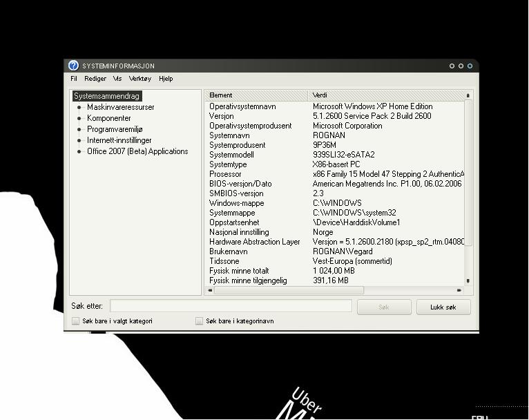Image resolution: width=529 pixels, height=420 pixels.
Task: Select the Nasjonal innstilling row
Action: pyautogui.click(x=335, y=232)
